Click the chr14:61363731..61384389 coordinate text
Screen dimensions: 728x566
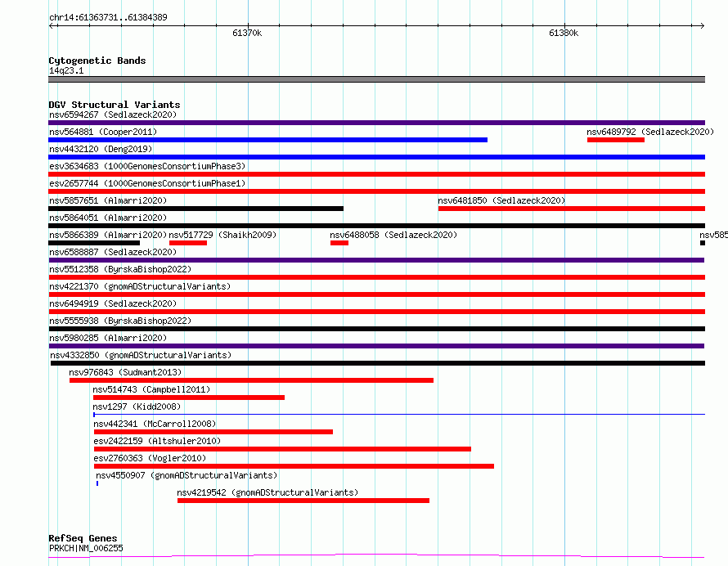point(108,17)
